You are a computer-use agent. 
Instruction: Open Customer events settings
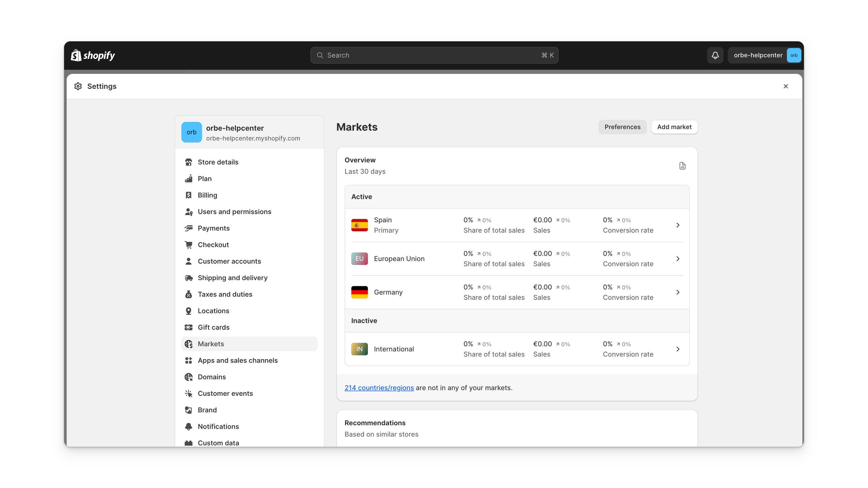(x=225, y=393)
